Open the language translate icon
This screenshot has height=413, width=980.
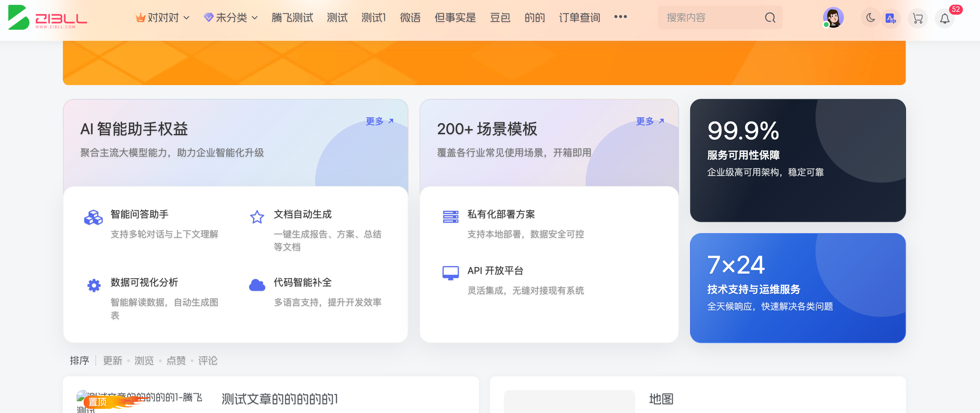pos(891,18)
